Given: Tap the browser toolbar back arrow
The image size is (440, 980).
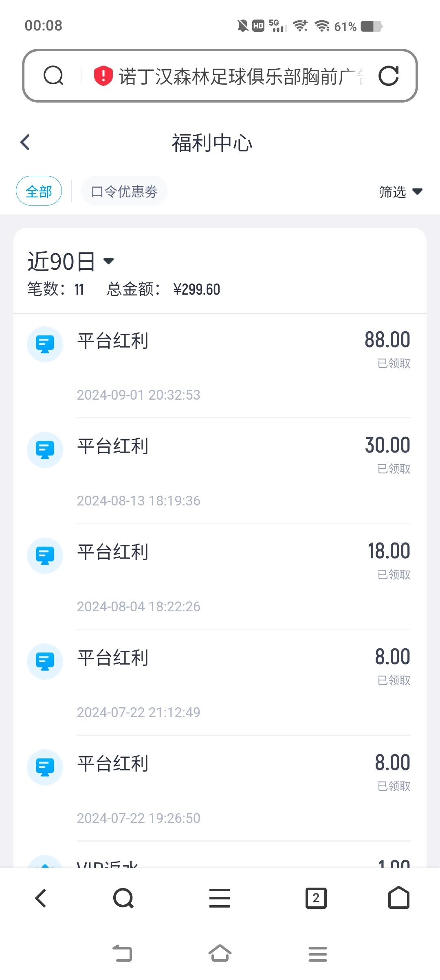Looking at the screenshot, I should click(41, 898).
